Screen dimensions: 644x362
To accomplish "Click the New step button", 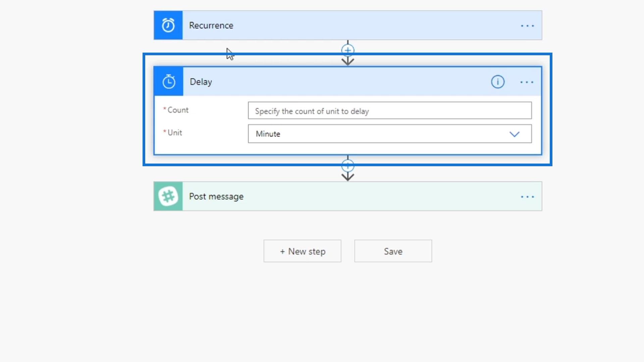I will (x=302, y=251).
